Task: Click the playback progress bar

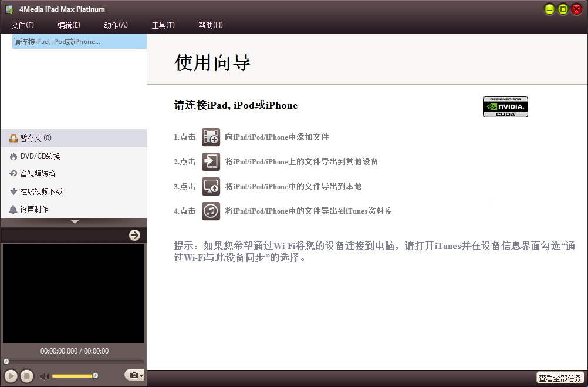Action: click(x=75, y=362)
